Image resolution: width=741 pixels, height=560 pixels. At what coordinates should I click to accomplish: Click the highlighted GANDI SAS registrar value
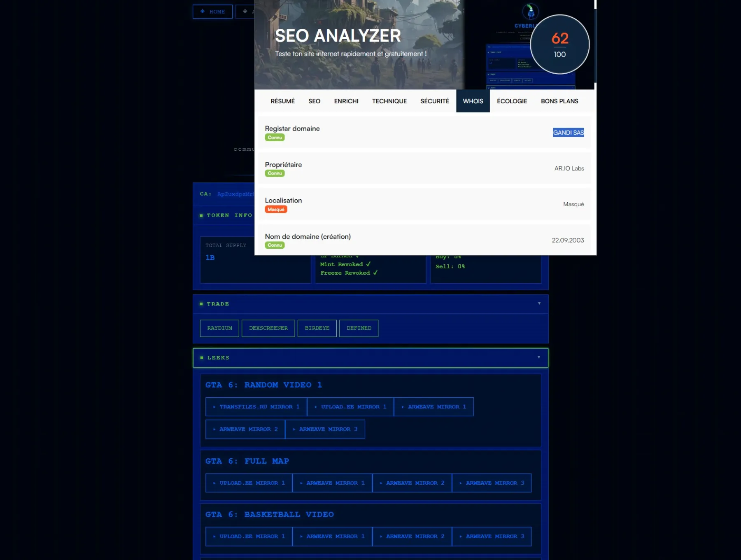coord(569,133)
